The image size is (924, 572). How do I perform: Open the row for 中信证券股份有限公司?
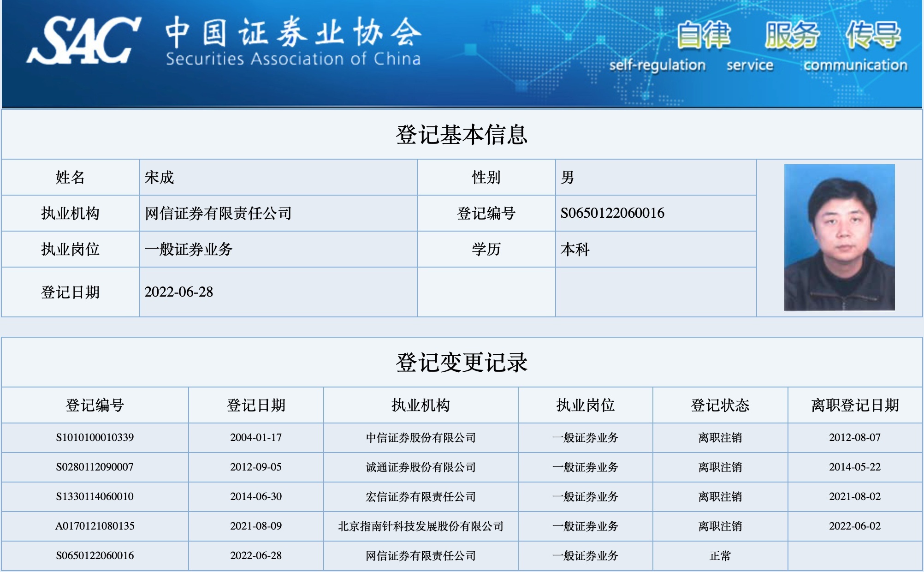(x=420, y=438)
